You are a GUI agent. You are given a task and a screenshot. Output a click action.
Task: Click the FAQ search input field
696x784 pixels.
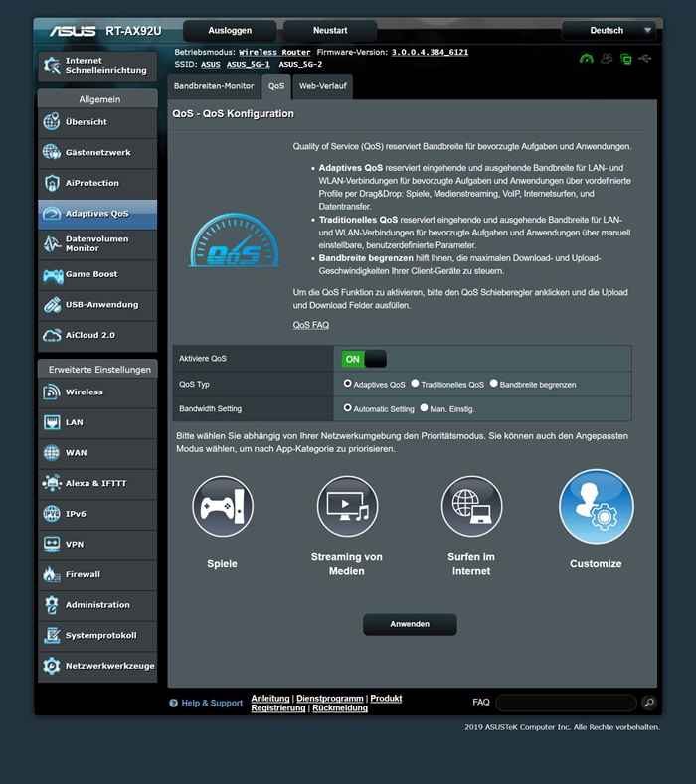pyautogui.click(x=567, y=703)
